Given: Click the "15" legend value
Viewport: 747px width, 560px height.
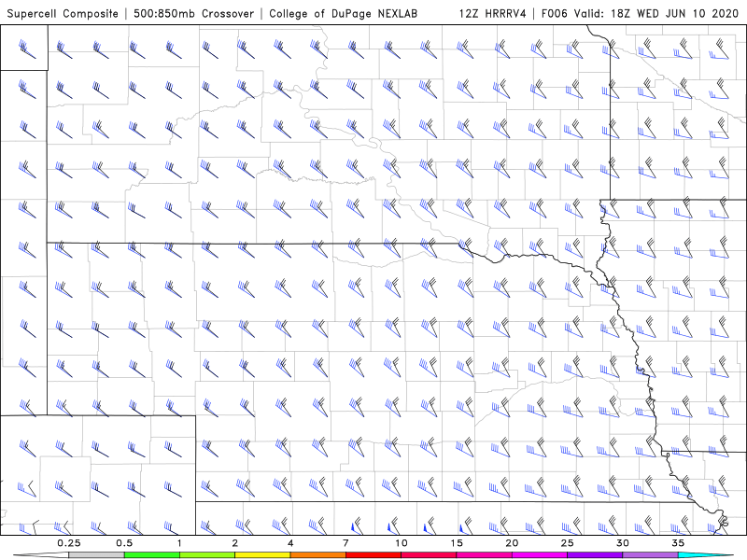Looking at the screenshot, I should (457, 543).
